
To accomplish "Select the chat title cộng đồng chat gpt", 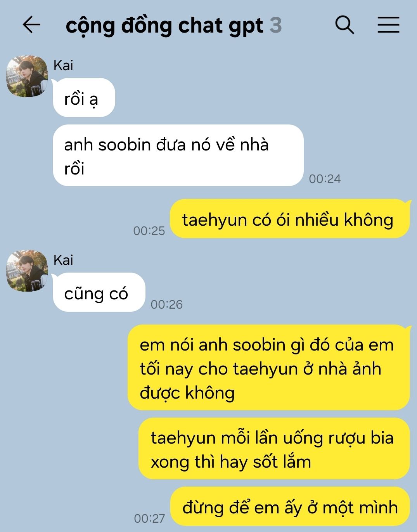I will tap(164, 26).
